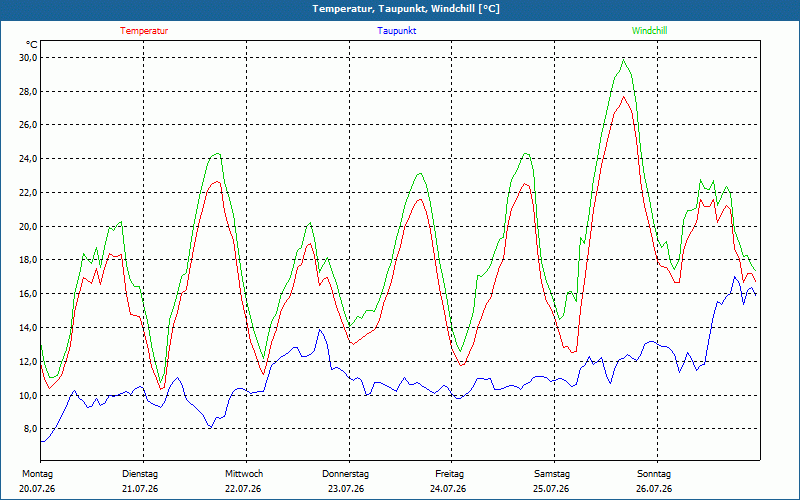Click the date 21.07.26
Viewport: 800px width, 500px height.
click(x=140, y=489)
